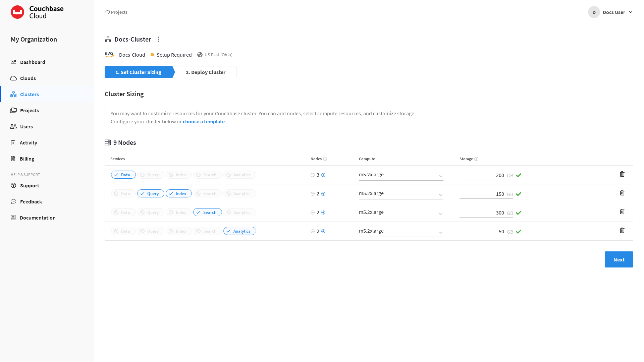Enable Data service in Search row

point(123,212)
